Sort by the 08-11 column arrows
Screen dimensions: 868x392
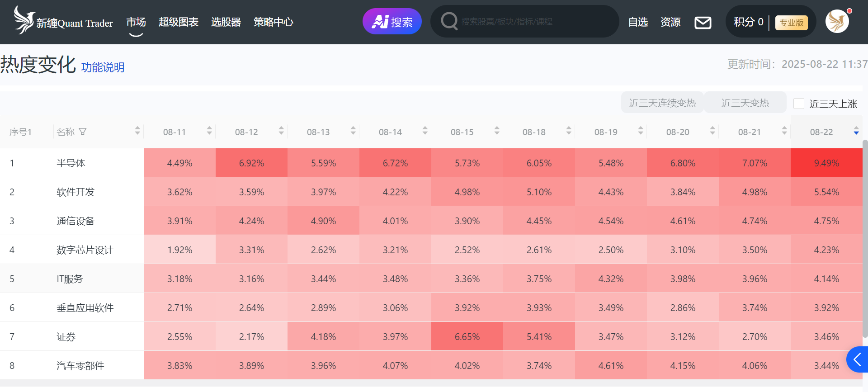coord(209,131)
